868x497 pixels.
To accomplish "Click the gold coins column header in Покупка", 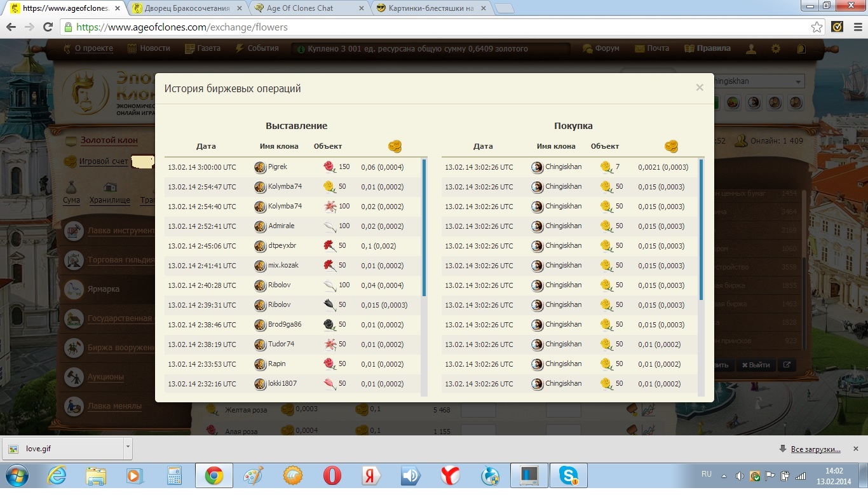I will pyautogui.click(x=671, y=146).
